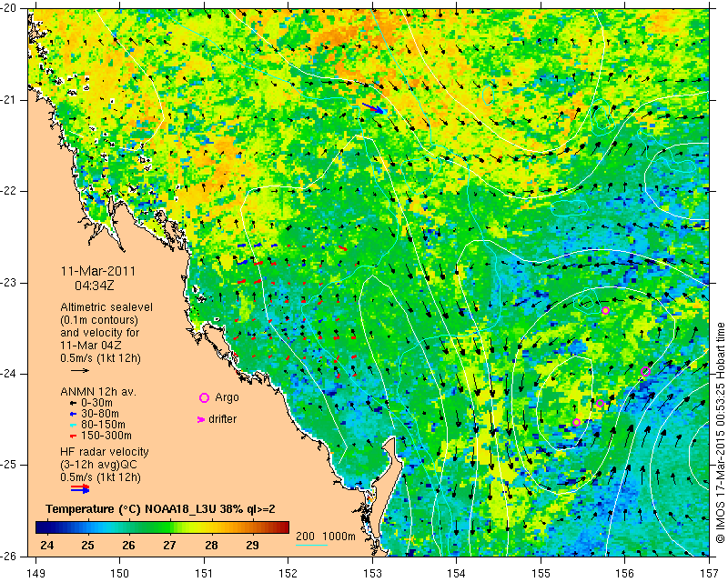Viewport: 728px width, 582px height.
Task: Click the '0.5m/s (1kt 12h)' text under altimetric legend
Action: point(100,358)
